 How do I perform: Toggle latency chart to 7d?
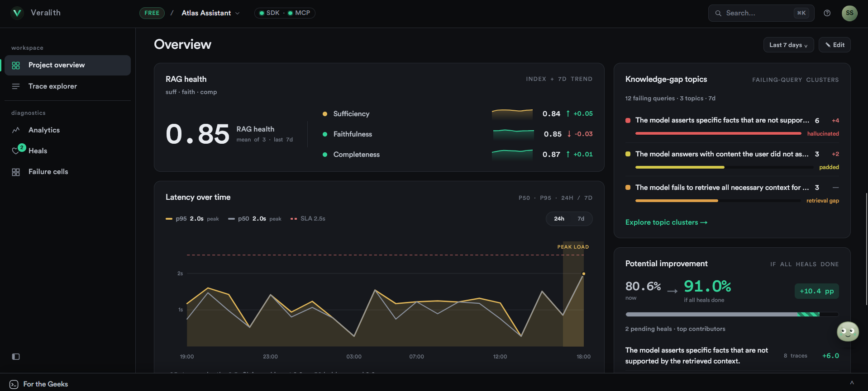click(x=581, y=219)
